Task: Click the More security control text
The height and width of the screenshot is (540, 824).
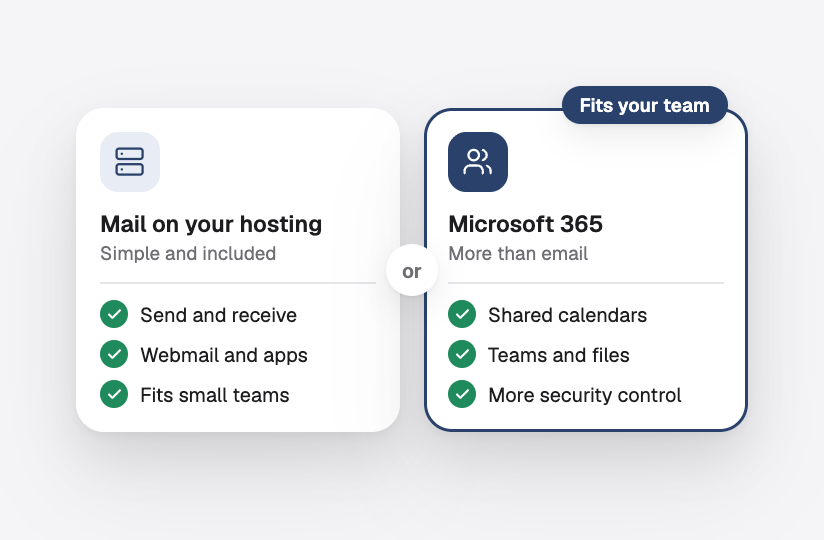Action: (x=585, y=395)
